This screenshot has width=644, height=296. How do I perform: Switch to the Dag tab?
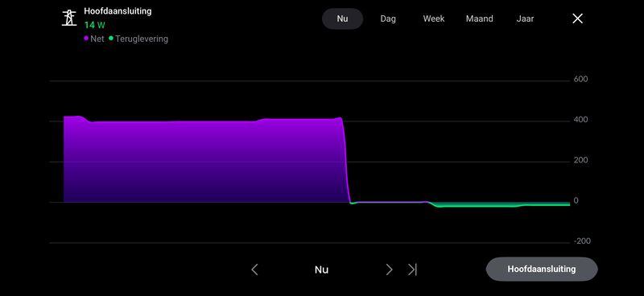point(388,18)
